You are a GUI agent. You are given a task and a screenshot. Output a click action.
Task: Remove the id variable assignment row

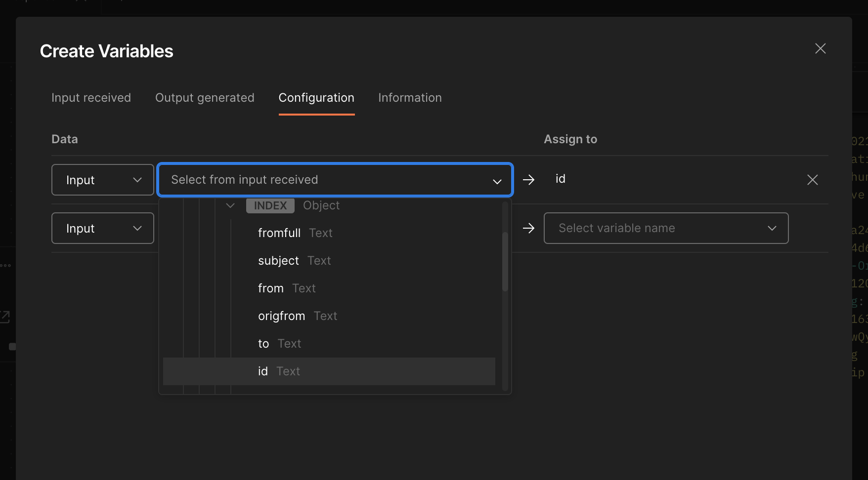(812, 180)
